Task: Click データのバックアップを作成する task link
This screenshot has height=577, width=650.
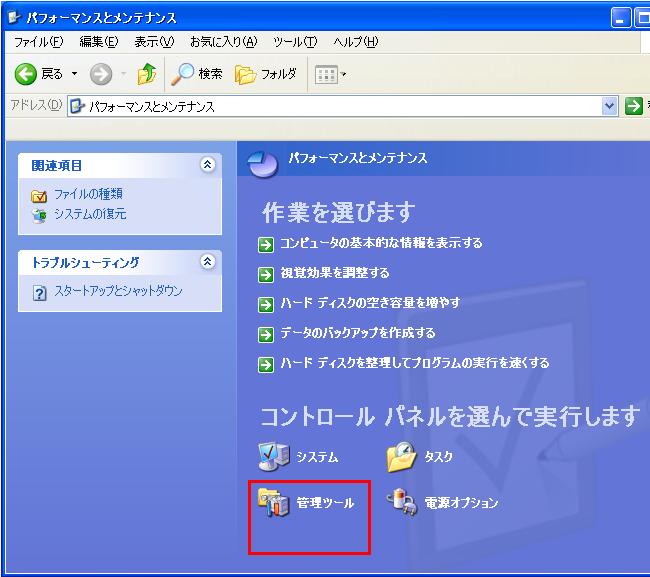Action: pos(358,333)
